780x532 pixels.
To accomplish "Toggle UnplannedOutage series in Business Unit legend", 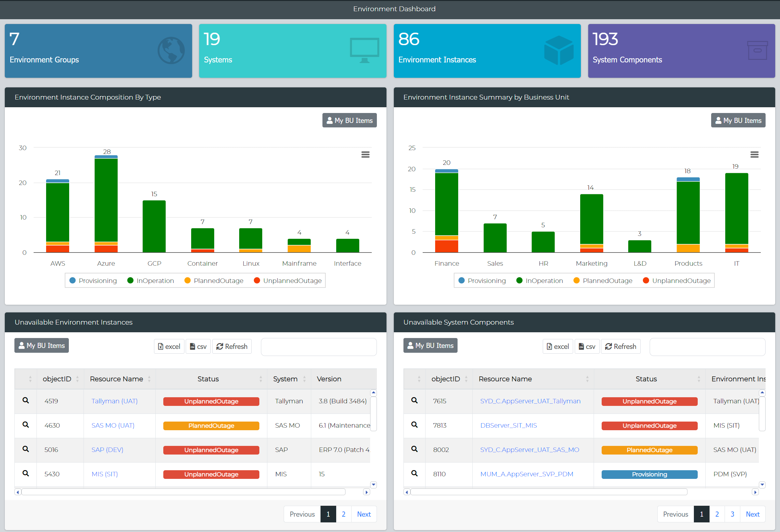I will pos(677,281).
